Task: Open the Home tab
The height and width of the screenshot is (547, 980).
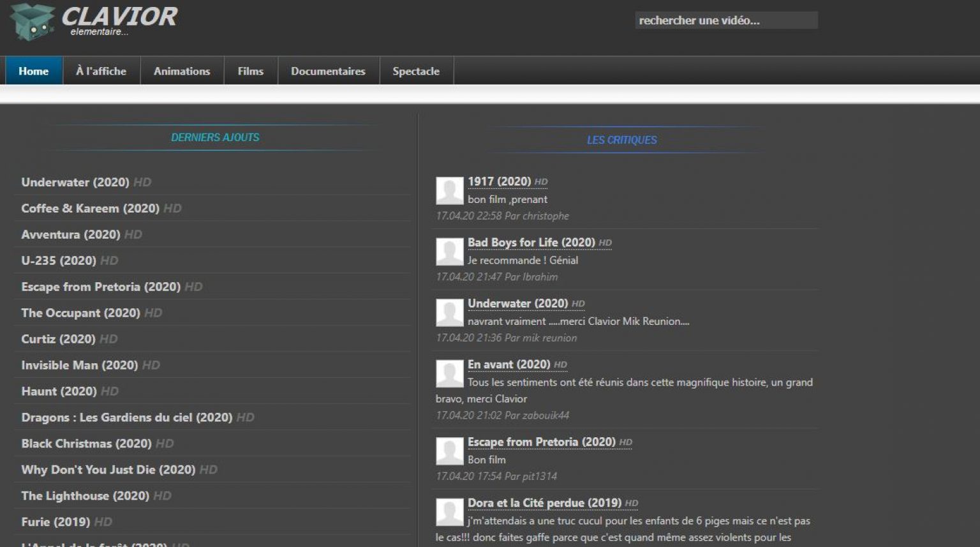Action: [x=34, y=71]
